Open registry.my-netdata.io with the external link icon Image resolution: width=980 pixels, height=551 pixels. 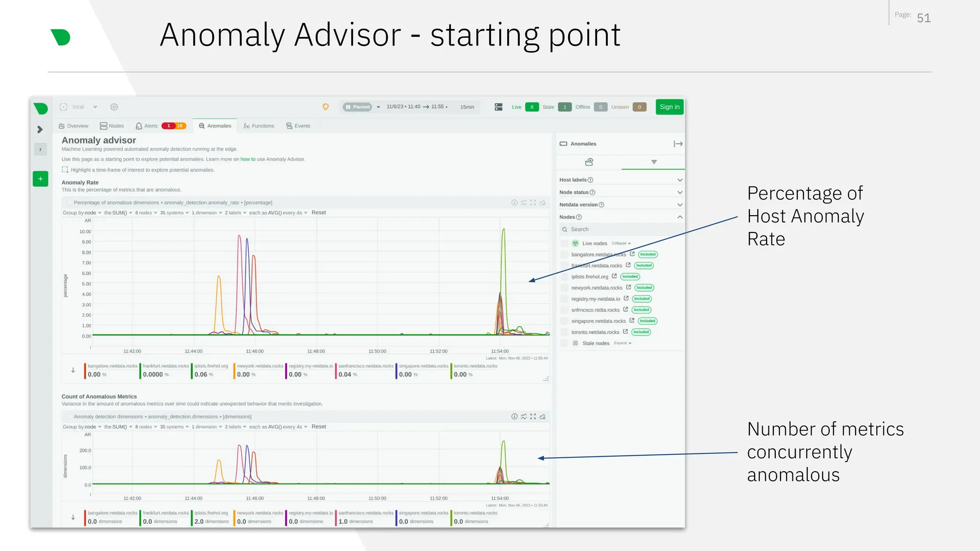coord(626,298)
